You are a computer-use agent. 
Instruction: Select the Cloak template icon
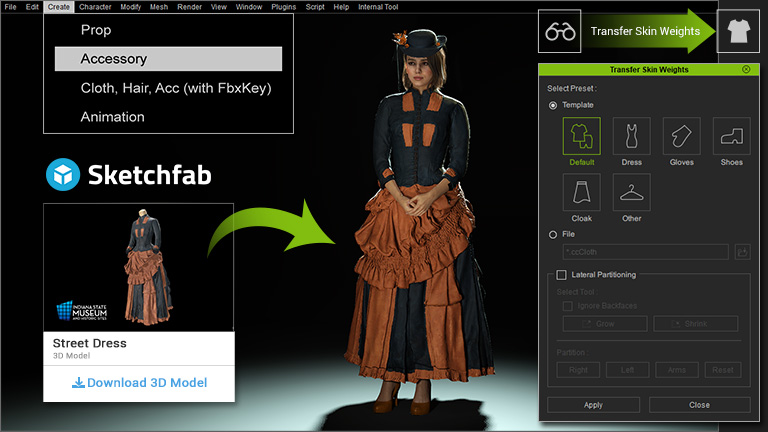(581, 191)
